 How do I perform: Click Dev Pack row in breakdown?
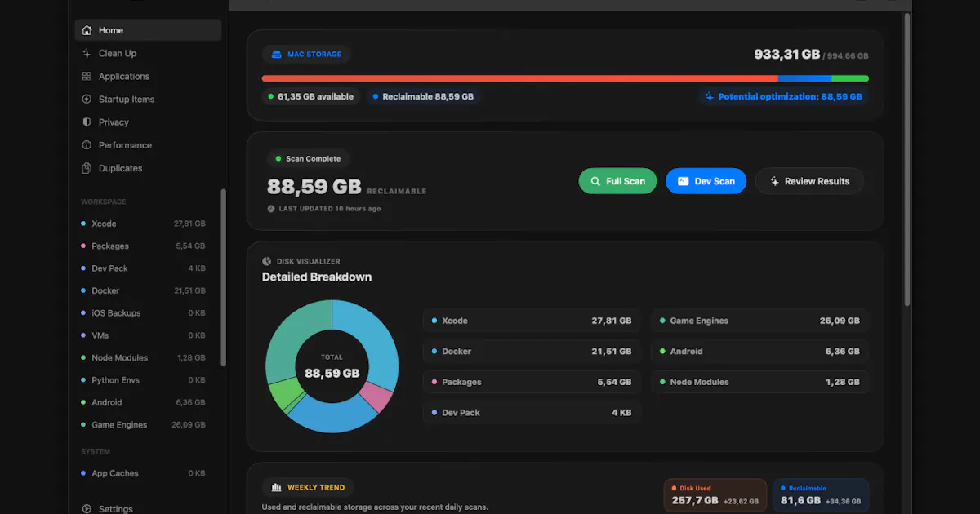click(x=532, y=413)
